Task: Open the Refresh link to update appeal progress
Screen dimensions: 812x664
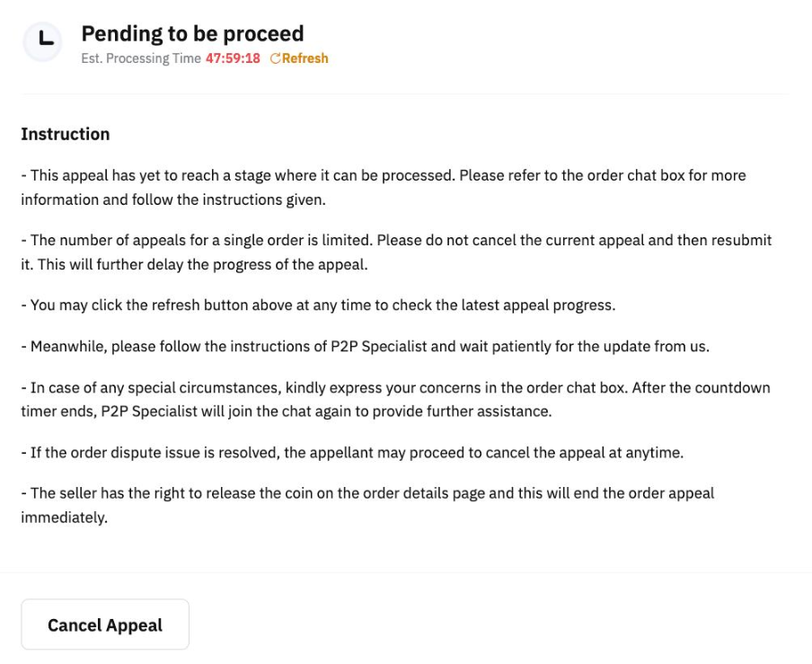Action: pyautogui.click(x=299, y=58)
